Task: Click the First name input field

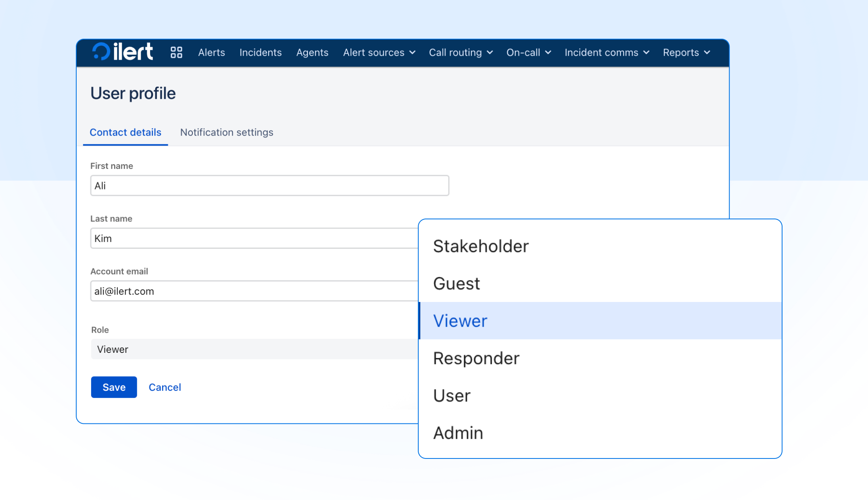Action: (269, 186)
